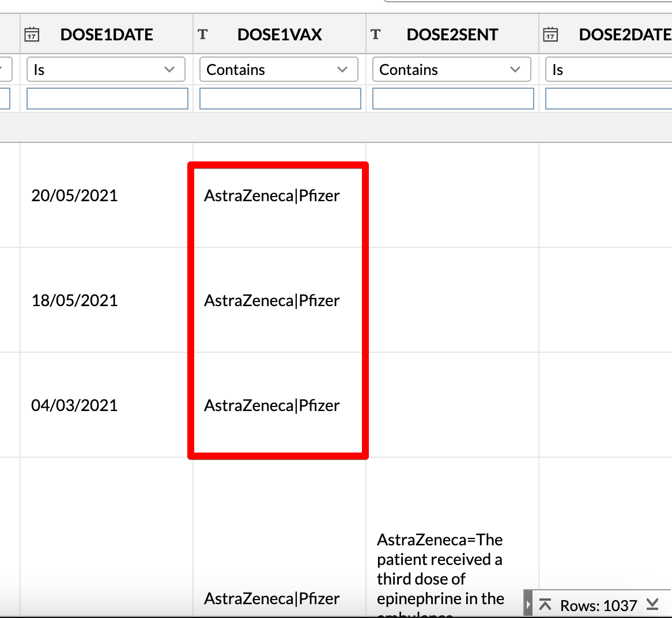Sort by the DOSE1DATE column header

107,35
